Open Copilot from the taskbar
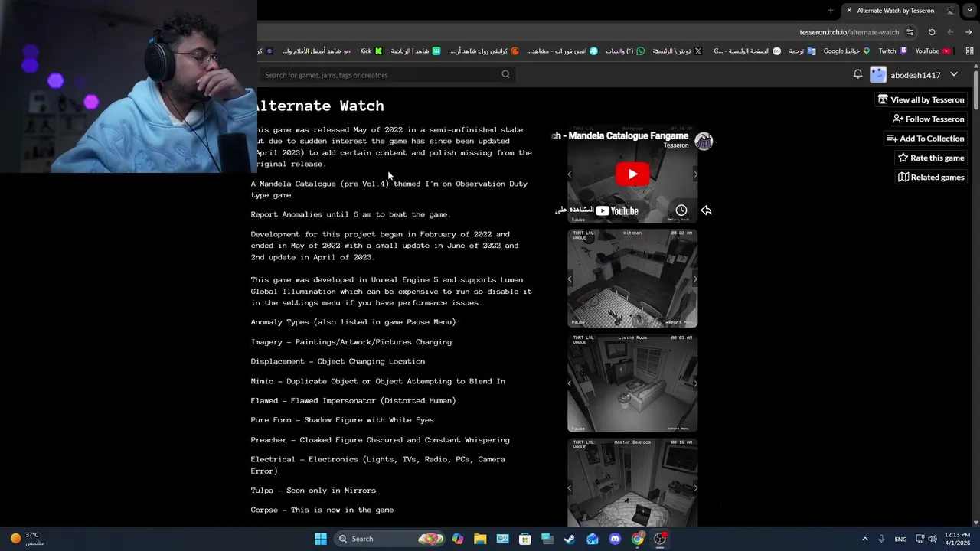 tap(458, 539)
